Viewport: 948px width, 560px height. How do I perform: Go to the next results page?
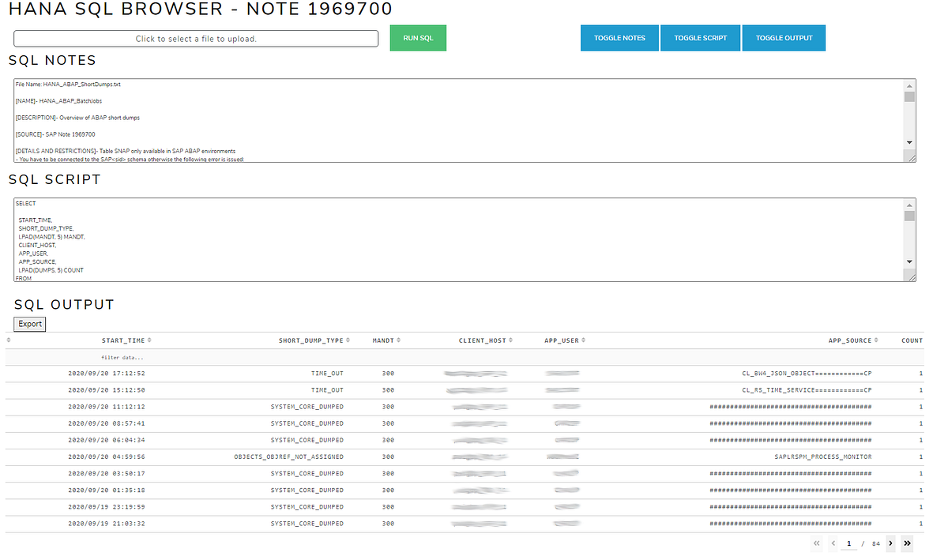click(890, 543)
